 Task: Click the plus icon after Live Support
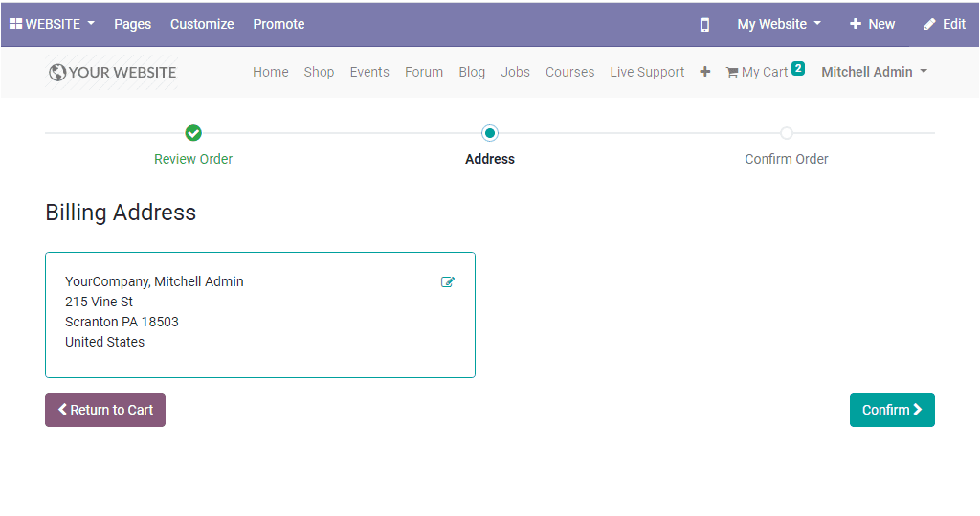click(705, 72)
